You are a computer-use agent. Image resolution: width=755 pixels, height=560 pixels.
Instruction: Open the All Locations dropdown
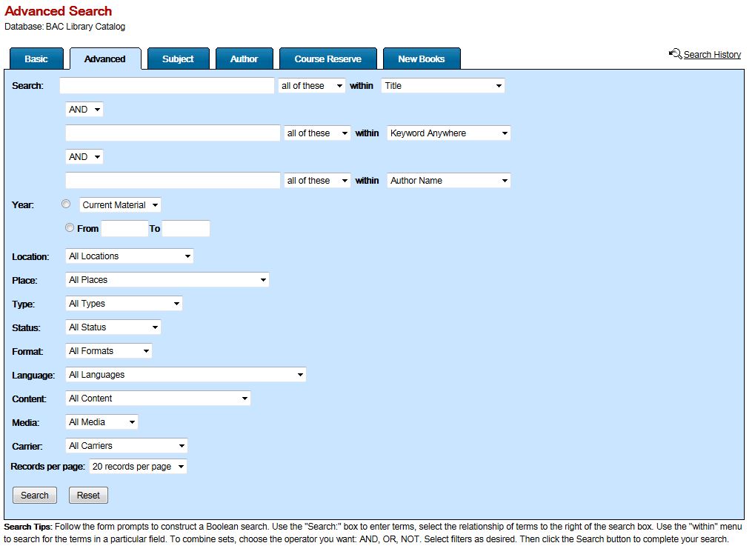[x=129, y=256]
